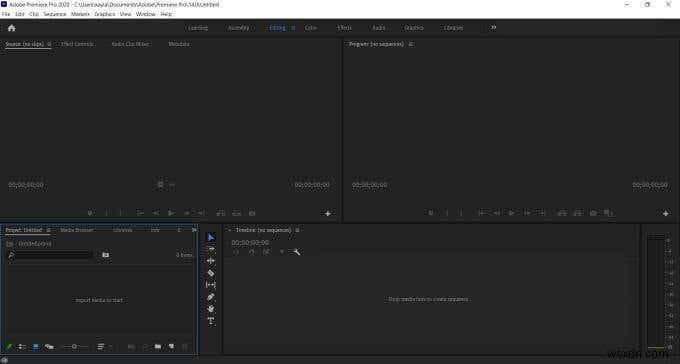This screenshot has width=680, height=364.
Task: Open Timeline panel menu
Action: pos(297,230)
